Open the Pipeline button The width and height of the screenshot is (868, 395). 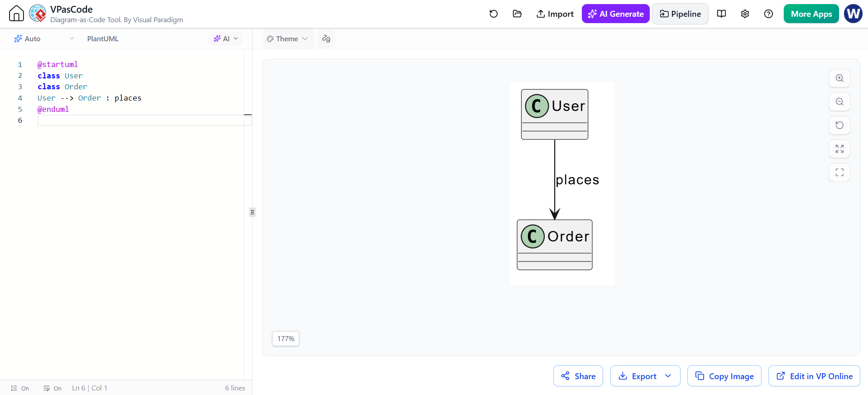(x=680, y=14)
